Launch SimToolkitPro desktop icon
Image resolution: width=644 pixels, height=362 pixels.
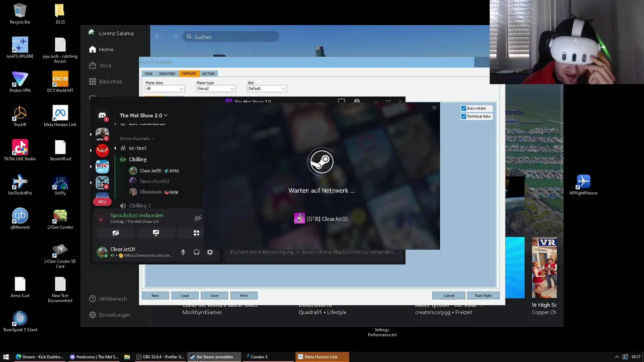[20, 185]
